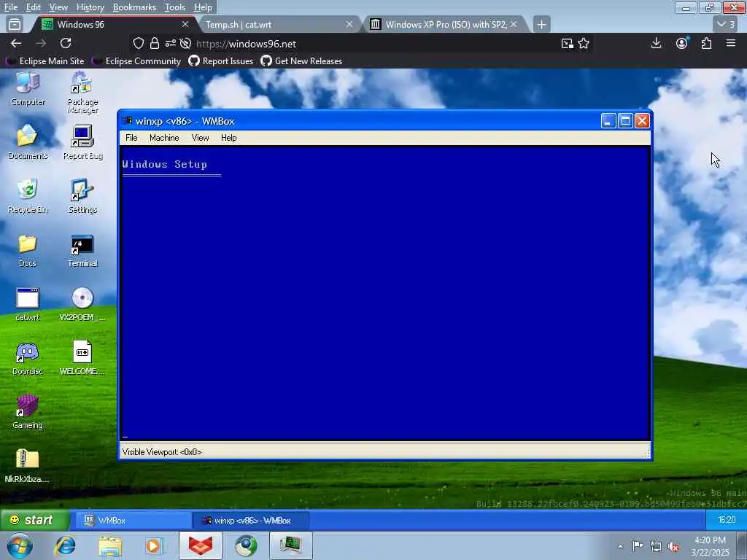Select the VX2POEM disc image icon
The image size is (747, 560).
pyautogui.click(x=82, y=304)
